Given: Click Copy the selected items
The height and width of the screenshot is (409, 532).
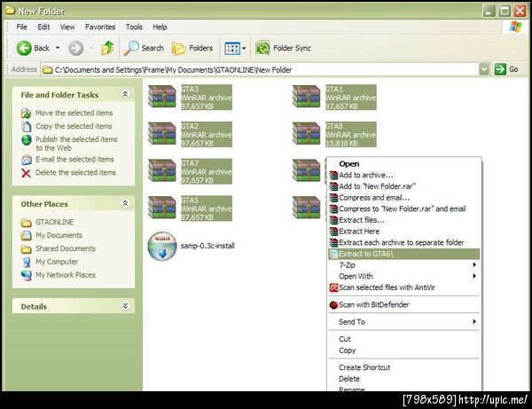Looking at the screenshot, I should [74, 126].
